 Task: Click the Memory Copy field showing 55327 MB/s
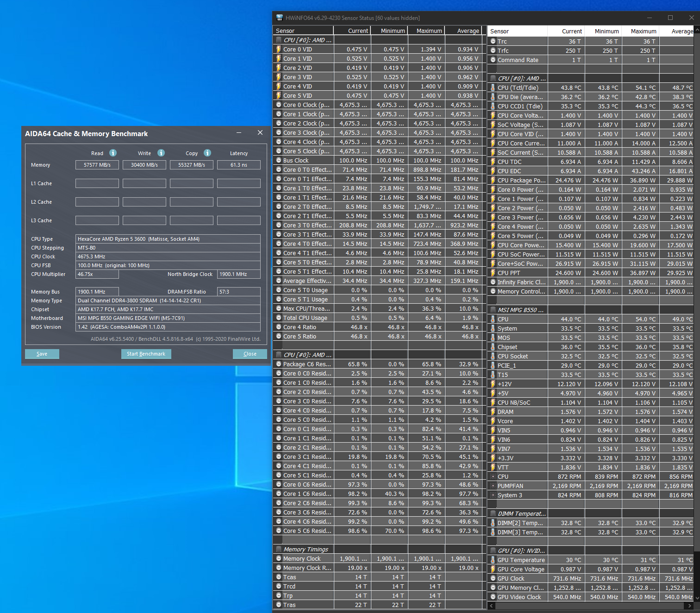(192, 165)
